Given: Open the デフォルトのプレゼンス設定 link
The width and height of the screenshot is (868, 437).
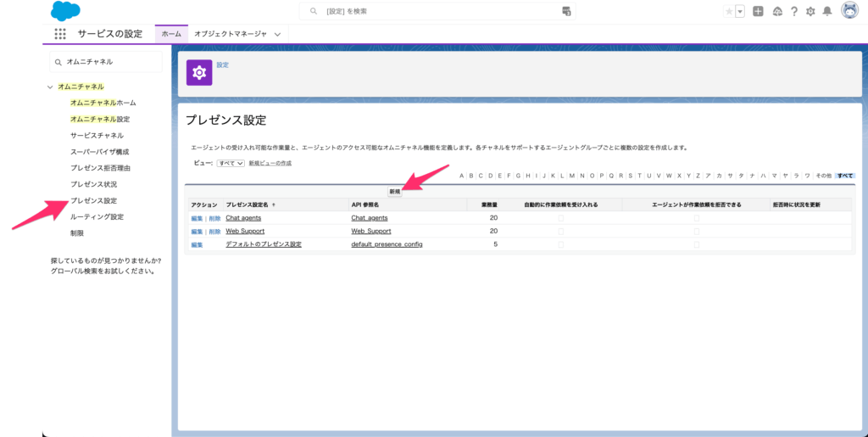Looking at the screenshot, I should [264, 244].
